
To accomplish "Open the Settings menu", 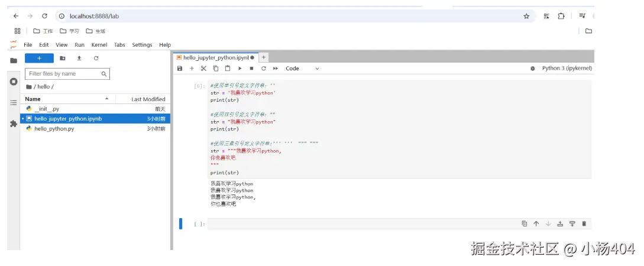I will (x=142, y=45).
